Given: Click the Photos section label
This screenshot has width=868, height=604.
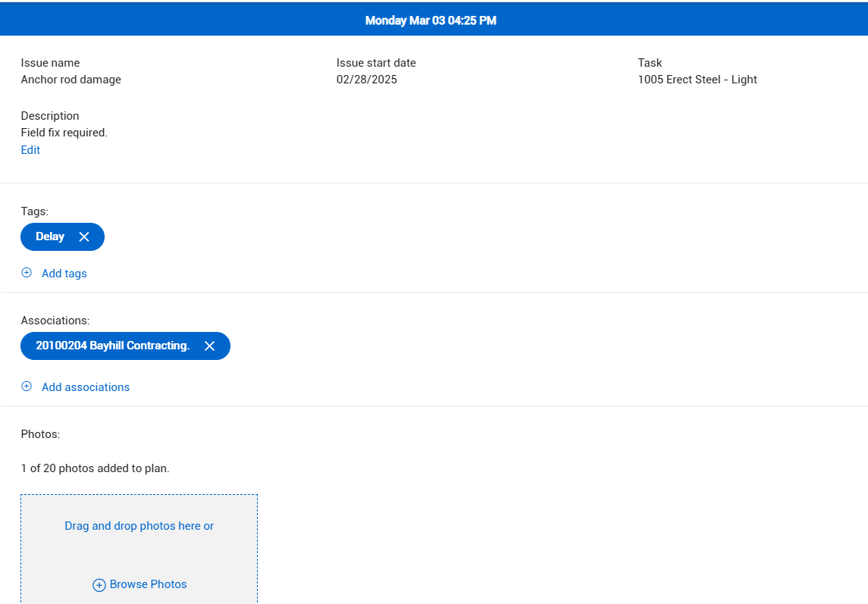Looking at the screenshot, I should [x=39, y=434].
